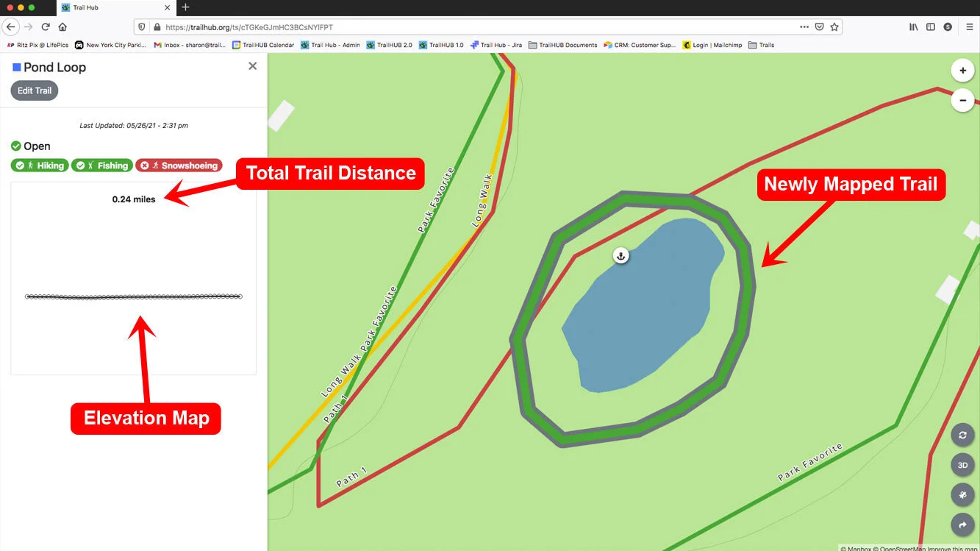The image size is (980, 551).
Task: Click the anchor marker on the pond
Action: [x=621, y=256]
